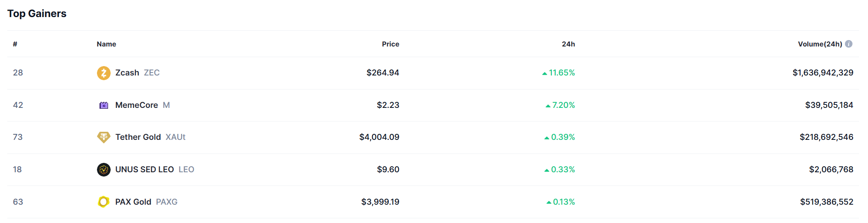Open the MemeCore coin page link
868x223 pixels.
[x=136, y=105]
